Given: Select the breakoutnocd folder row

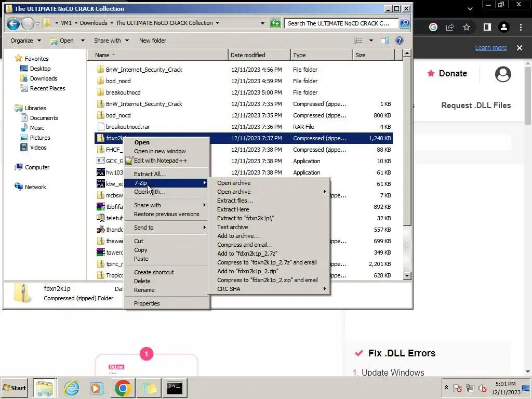Looking at the screenshot, I should click(x=243, y=92).
